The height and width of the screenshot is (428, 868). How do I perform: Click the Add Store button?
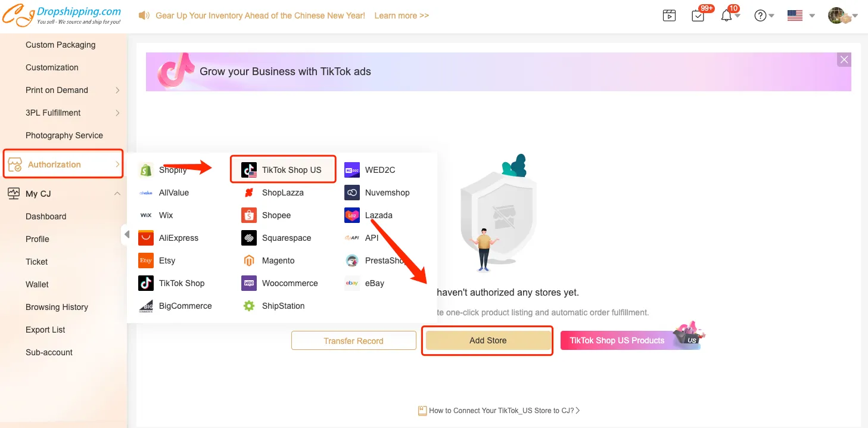pyautogui.click(x=487, y=340)
